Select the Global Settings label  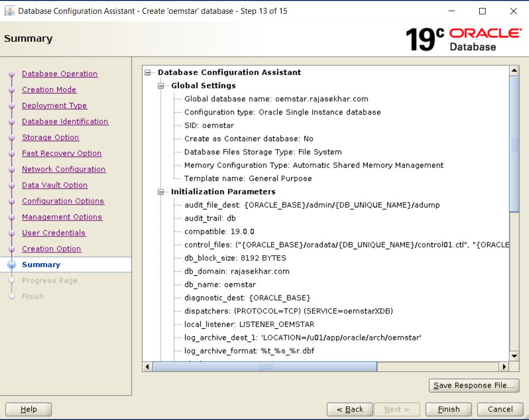coord(204,85)
